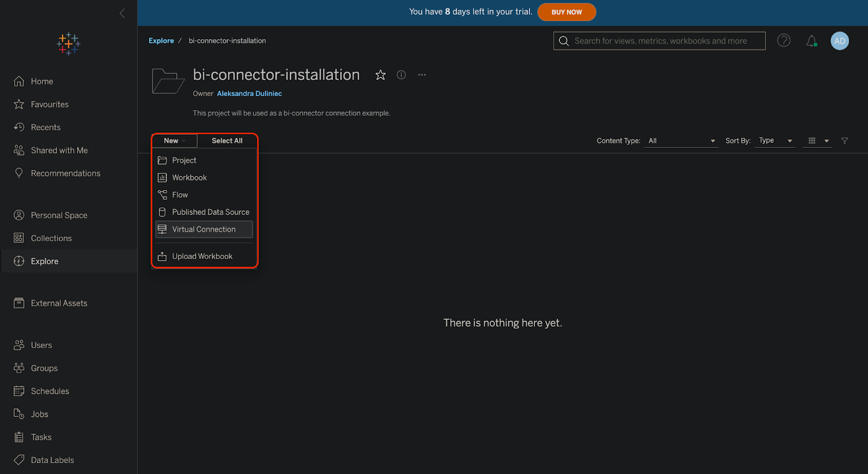Choose Project from the New menu
Image resolution: width=868 pixels, height=474 pixels.
tap(204, 160)
